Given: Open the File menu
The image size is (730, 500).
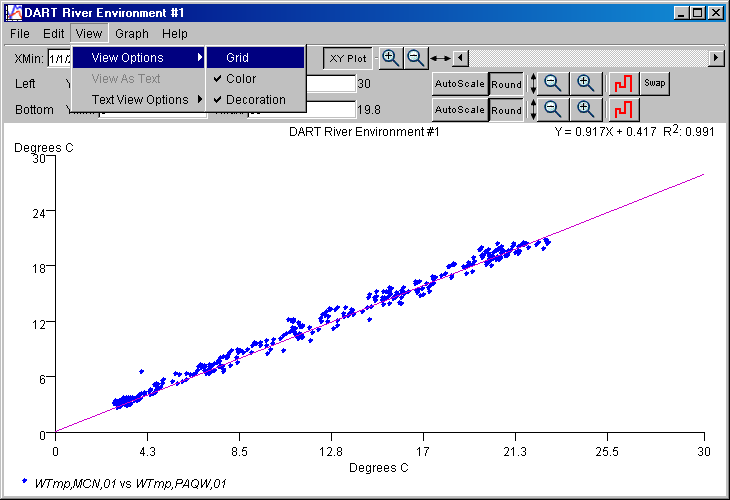Looking at the screenshot, I should click(21, 34).
